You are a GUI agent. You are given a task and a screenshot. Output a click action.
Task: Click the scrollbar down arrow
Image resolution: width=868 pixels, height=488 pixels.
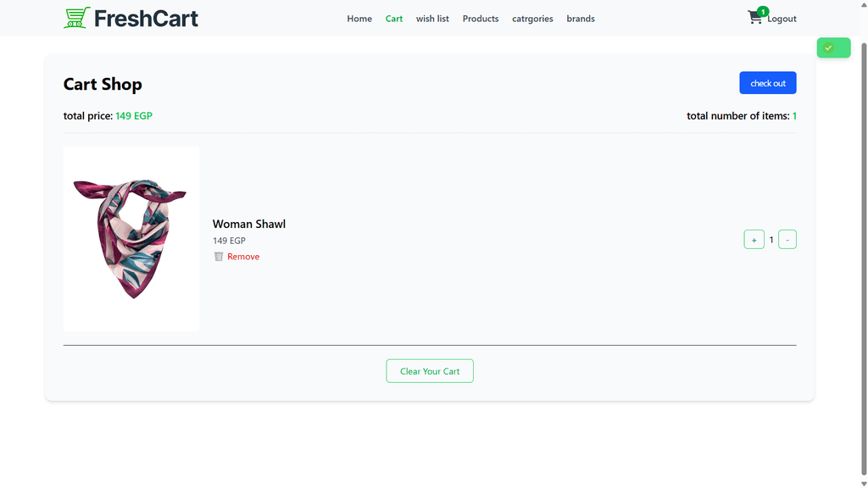point(864,484)
